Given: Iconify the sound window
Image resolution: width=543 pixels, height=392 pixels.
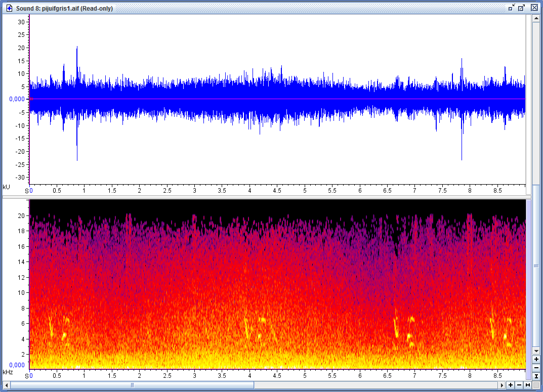Looking at the screenshot, I should (x=512, y=8).
